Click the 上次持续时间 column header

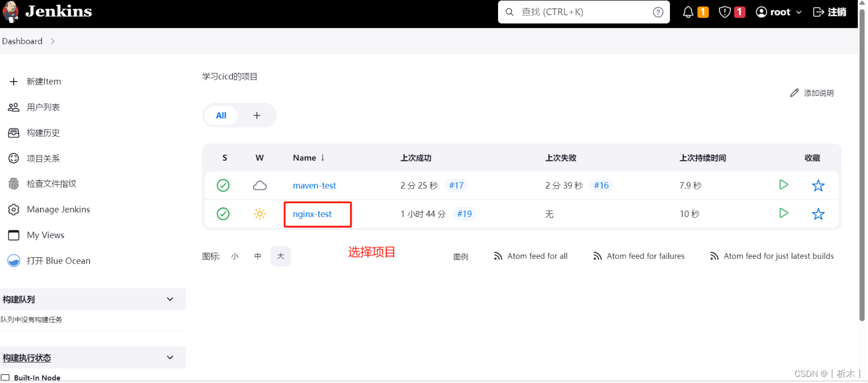click(x=703, y=158)
